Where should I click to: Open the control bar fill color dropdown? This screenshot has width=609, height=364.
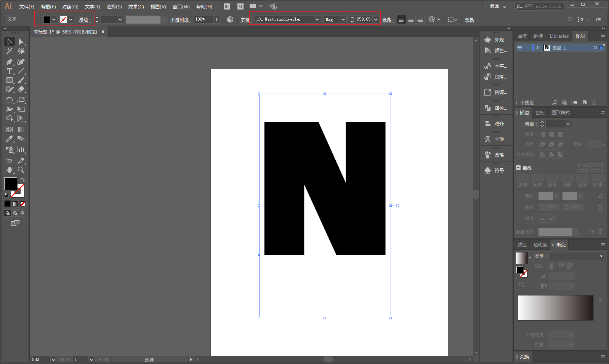(54, 19)
